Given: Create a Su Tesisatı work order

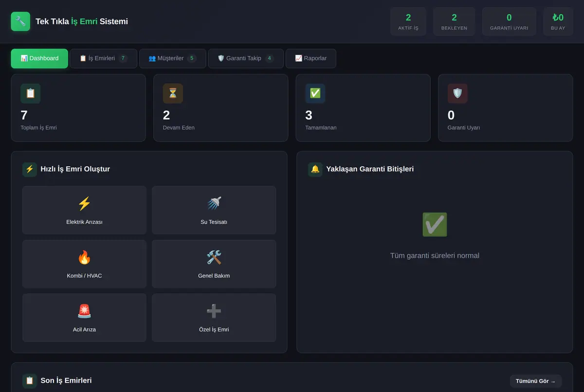Looking at the screenshot, I should click(x=214, y=210).
